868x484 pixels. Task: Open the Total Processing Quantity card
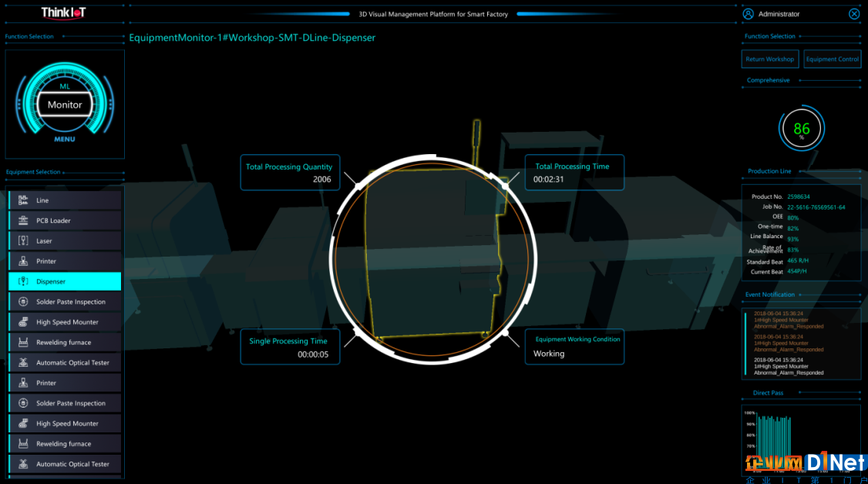point(290,172)
